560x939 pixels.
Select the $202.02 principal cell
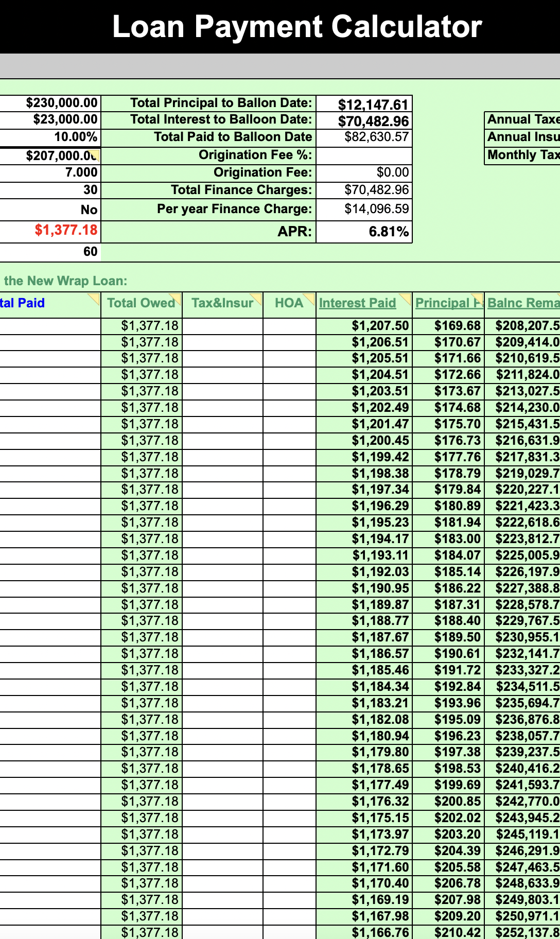[x=448, y=818]
